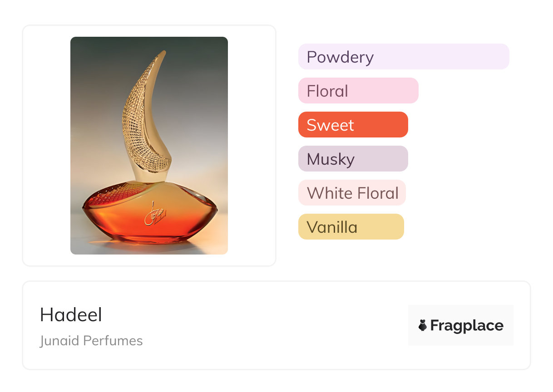Image resolution: width=553 pixels, height=392 pixels.
Task: Open the Junaid Perfumes brand link
Action: point(91,341)
